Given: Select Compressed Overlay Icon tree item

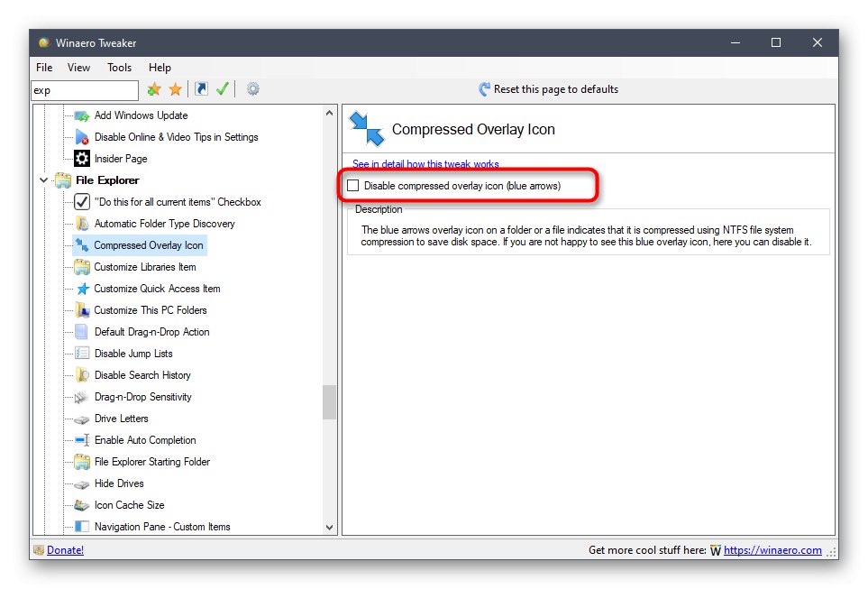Looking at the screenshot, I should click(149, 245).
